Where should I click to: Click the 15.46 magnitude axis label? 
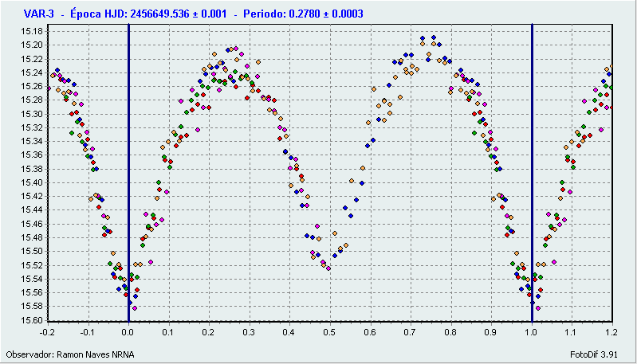pyautogui.click(x=32, y=224)
